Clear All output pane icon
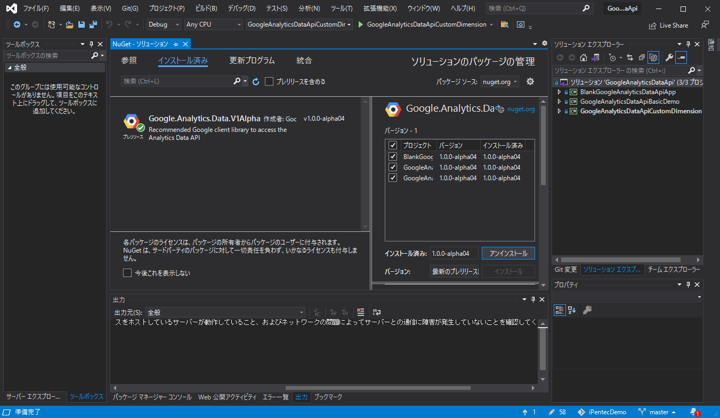Screen dimensions: 720x418 tap(360, 312)
